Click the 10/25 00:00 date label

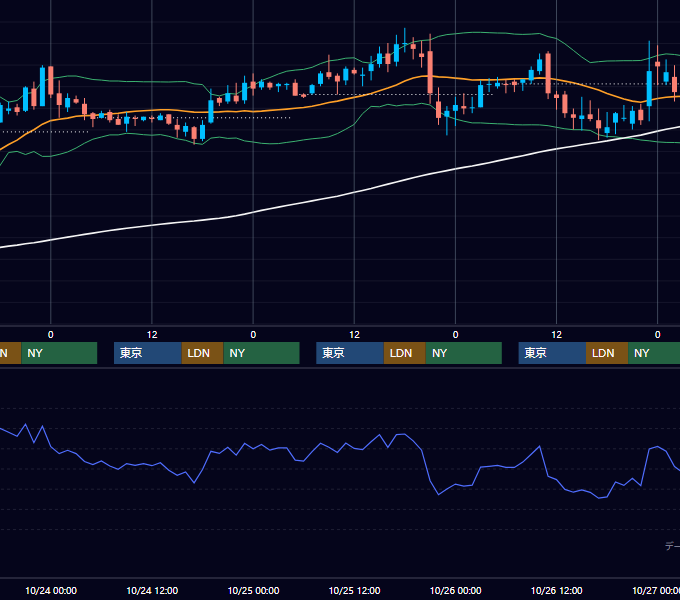tap(253, 590)
